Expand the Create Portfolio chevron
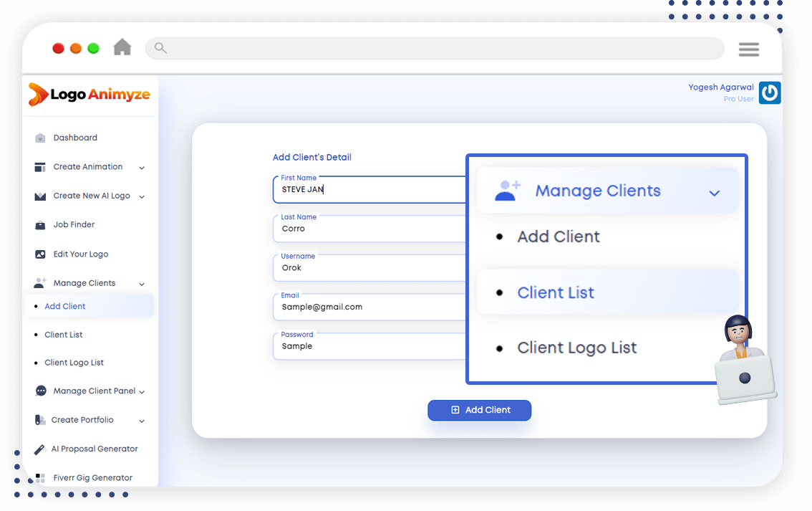This screenshot has height=511, width=812. [x=142, y=421]
